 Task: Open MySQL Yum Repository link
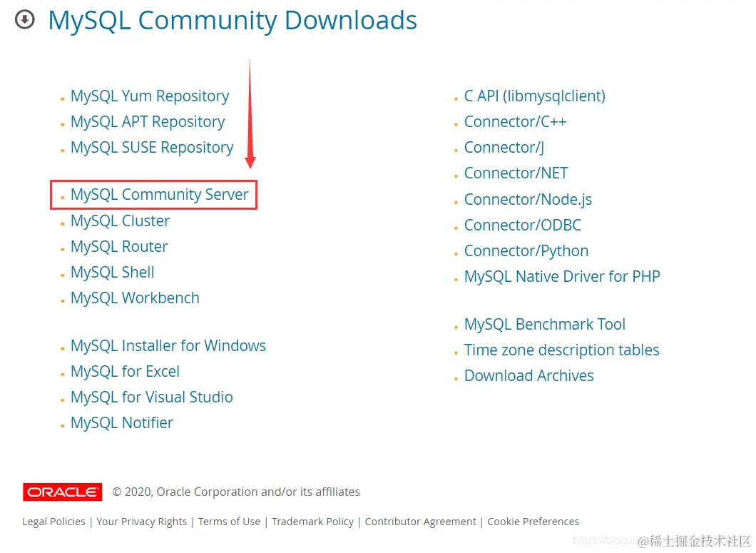point(150,96)
